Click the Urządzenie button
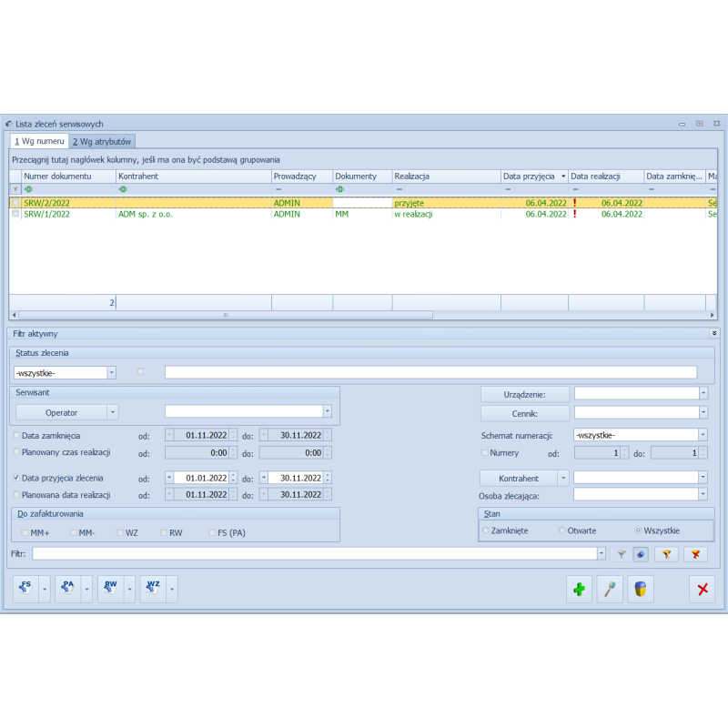 pyautogui.click(x=524, y=394)
